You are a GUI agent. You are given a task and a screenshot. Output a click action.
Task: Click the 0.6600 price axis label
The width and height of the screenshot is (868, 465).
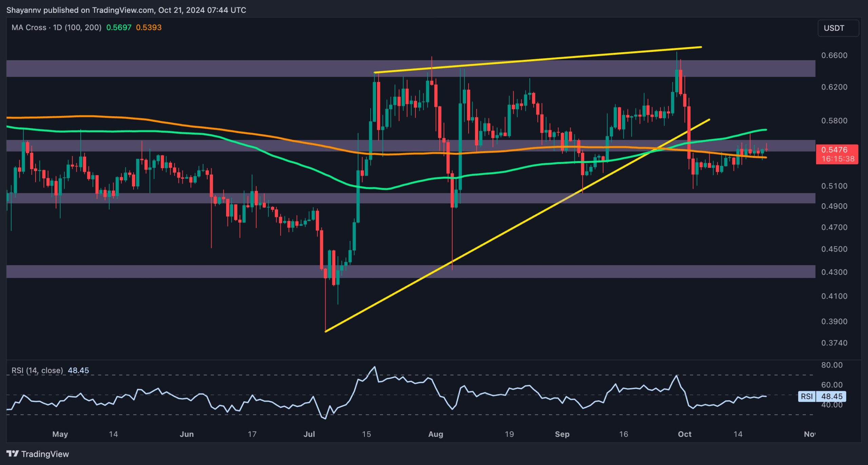pos(834,55)
